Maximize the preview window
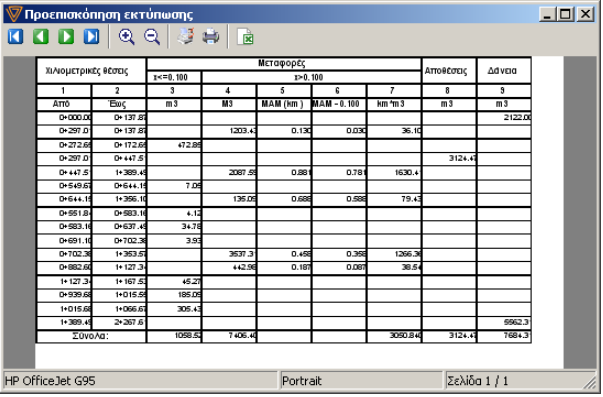 tap(566, 15)
